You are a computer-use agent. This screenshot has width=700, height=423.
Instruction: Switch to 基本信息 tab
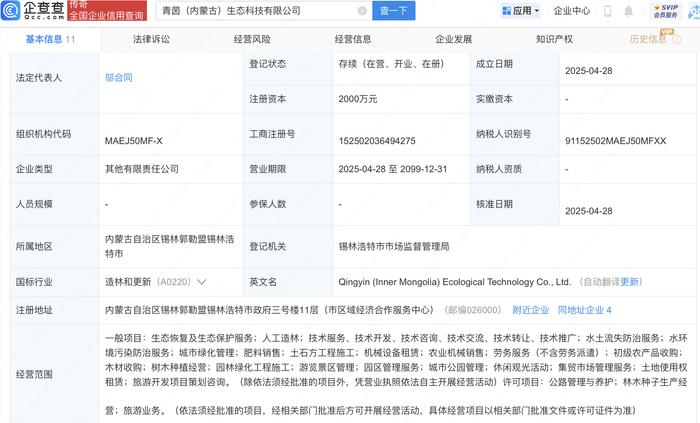(50, 39)
